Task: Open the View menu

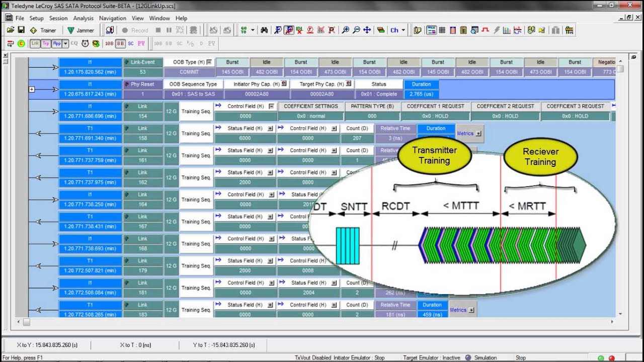Action: point(138,18)
